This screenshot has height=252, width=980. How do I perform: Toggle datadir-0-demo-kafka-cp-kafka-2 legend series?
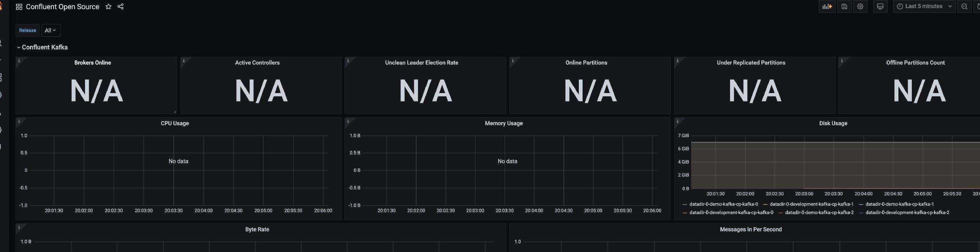[x=819, y=213]
